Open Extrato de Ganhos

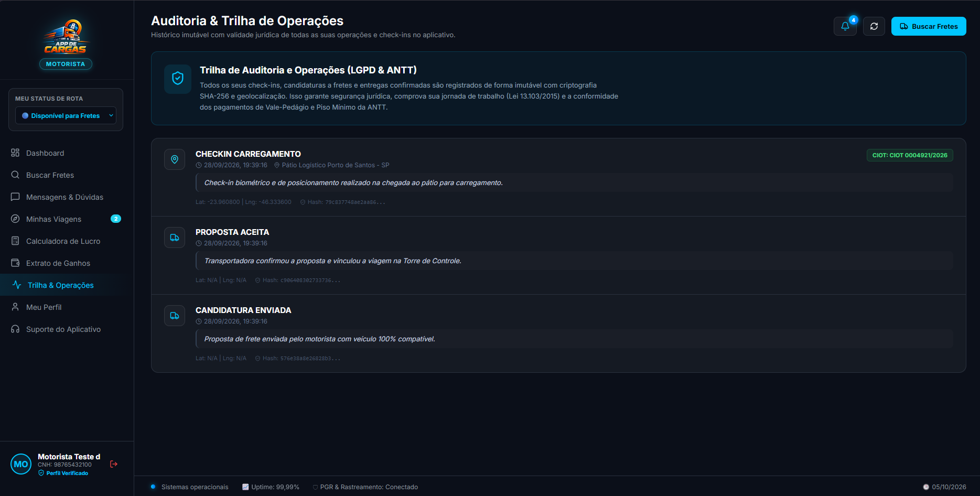click(x=67, y=263)
